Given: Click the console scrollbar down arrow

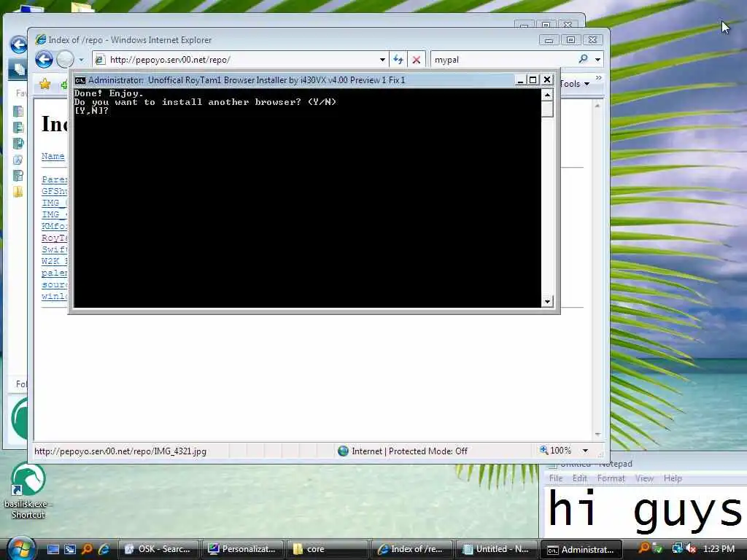Looking at the screenshot, I should pyautogui.click(x=547, y=301).
